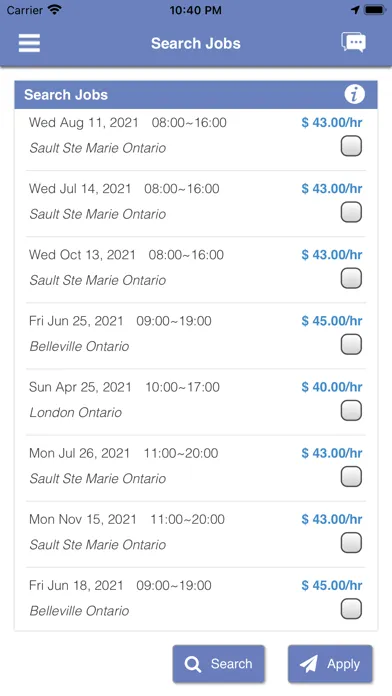The height and width of the screenshot is (696, 392).
Task: Tap the $45.00/hr rate on Jun 25 job
Action: pyautogui.click(x=332, y=321)
